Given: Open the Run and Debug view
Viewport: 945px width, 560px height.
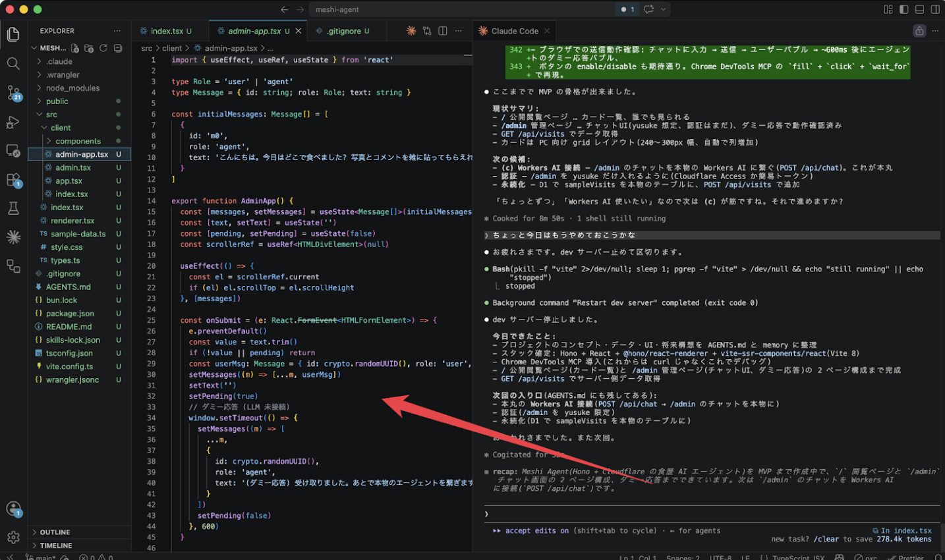Looking at the screenshot, I should 13,123.
